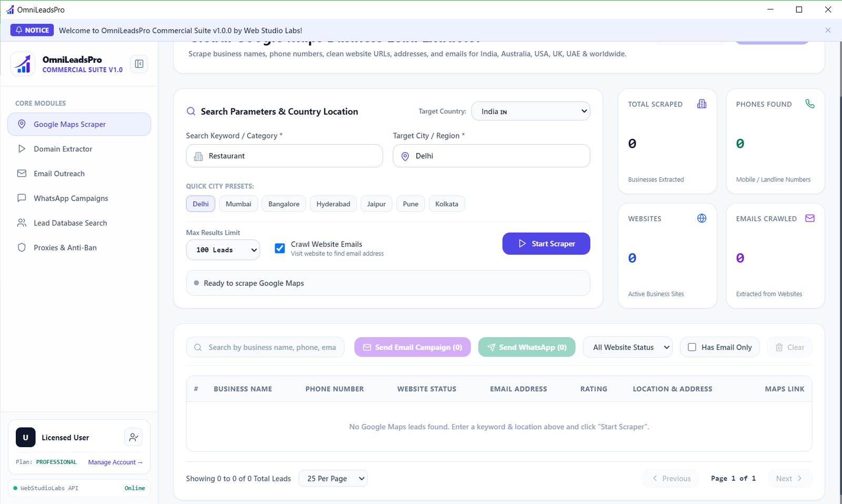Select the Kolkata city preset
The height and width of the screenshot is (504, 842).
[447, 204]
